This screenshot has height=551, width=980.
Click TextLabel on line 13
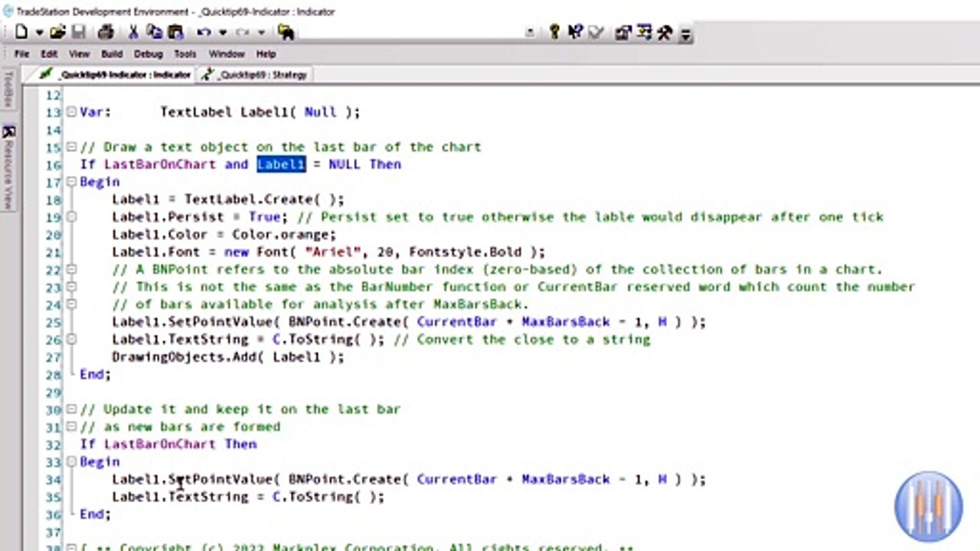(196, 112)
